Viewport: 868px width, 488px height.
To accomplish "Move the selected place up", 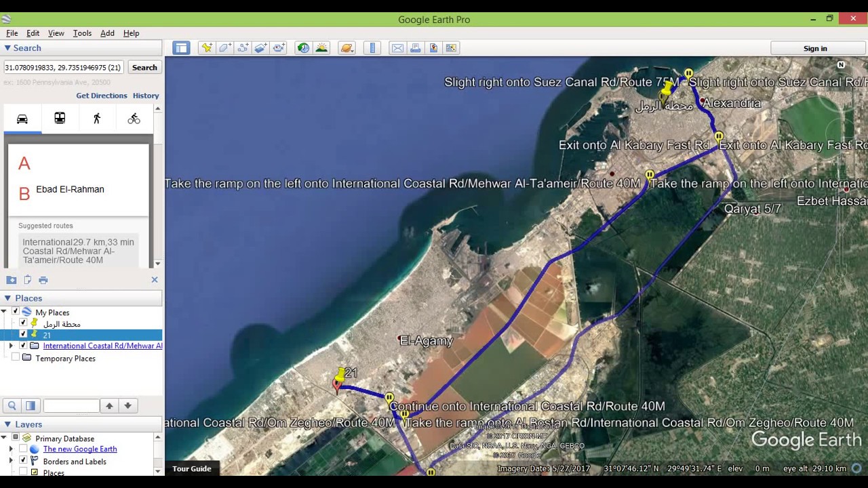I will [x=109, y=405].
